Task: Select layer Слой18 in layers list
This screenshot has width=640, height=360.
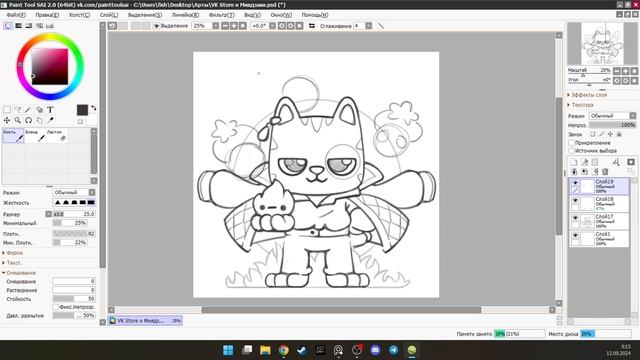Action: (599, 204)
